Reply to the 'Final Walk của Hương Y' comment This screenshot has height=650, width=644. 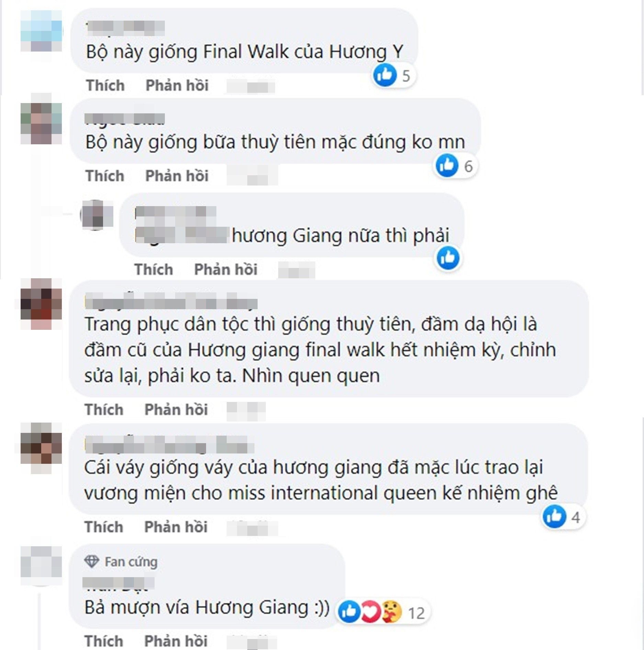(x=177, y=85)
